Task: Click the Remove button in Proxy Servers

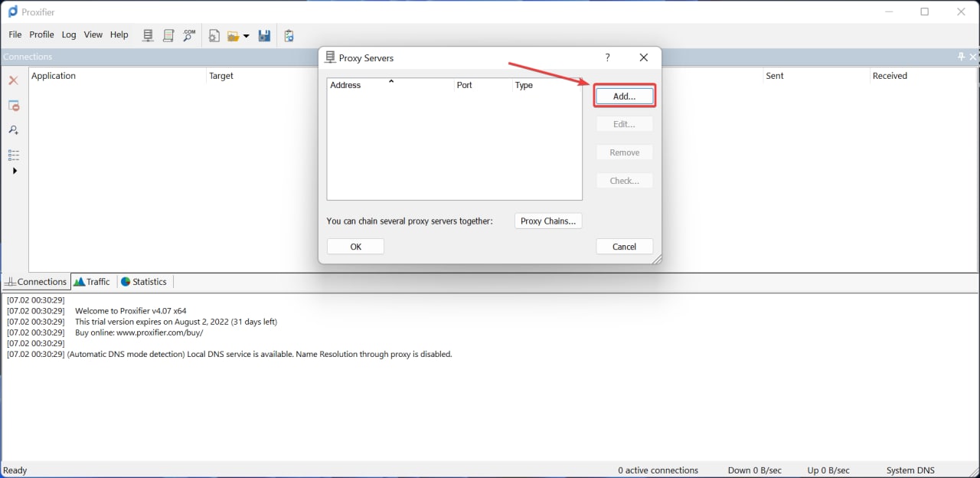Action: (625, 152)
